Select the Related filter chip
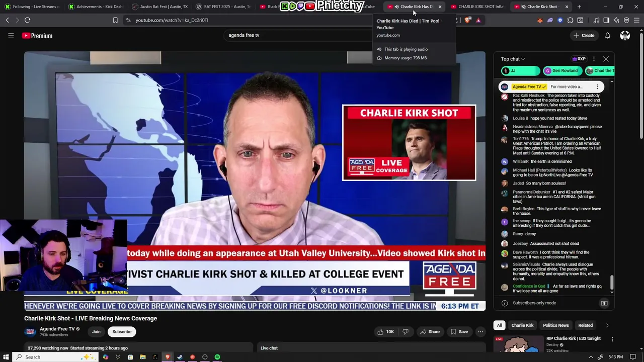Viewport: 644px width, 362px height. 586,325
